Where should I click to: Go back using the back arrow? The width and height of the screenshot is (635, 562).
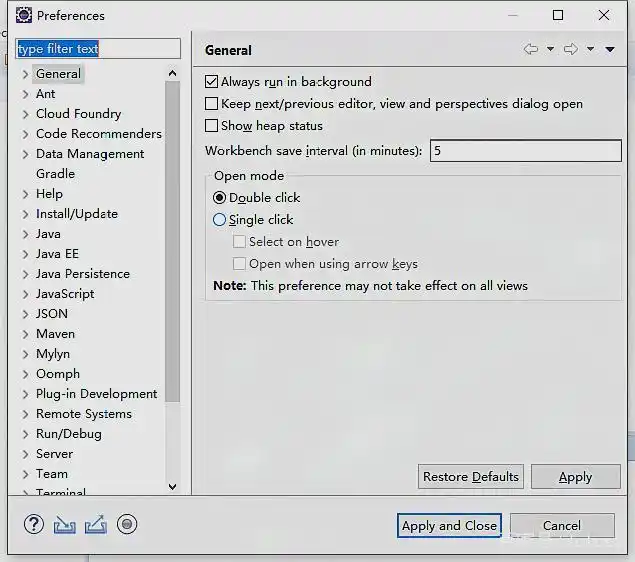(x=530, y=50)
